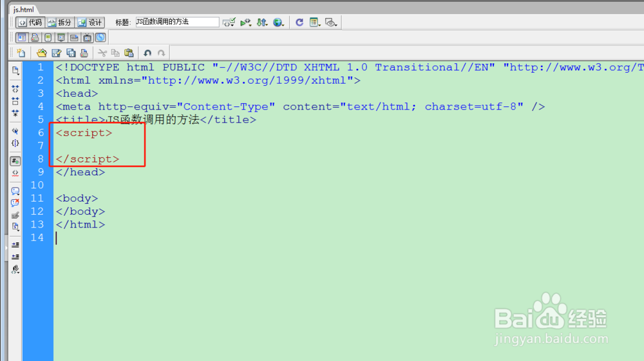Click the <html xmlns> line text
Screen dimensions: 644x361
[x=208, y=80]
